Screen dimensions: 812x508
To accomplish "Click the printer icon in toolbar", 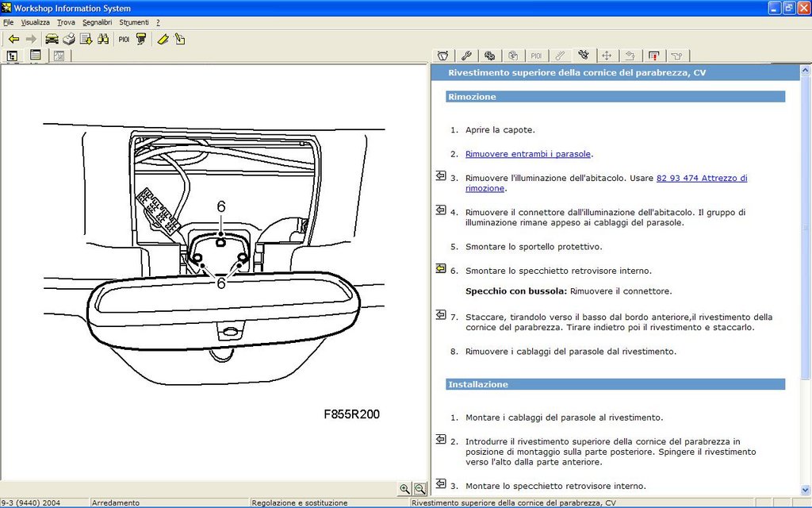I will tap(69, 39).
